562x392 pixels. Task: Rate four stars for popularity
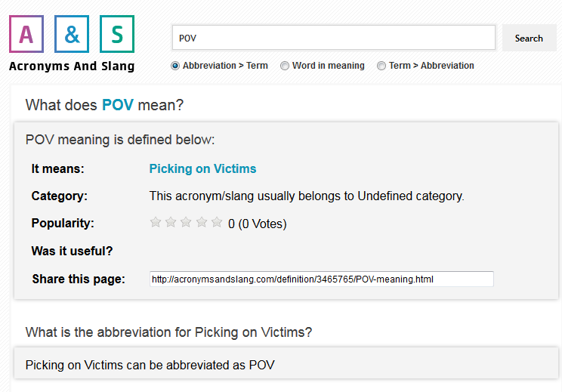coord(202,223)
